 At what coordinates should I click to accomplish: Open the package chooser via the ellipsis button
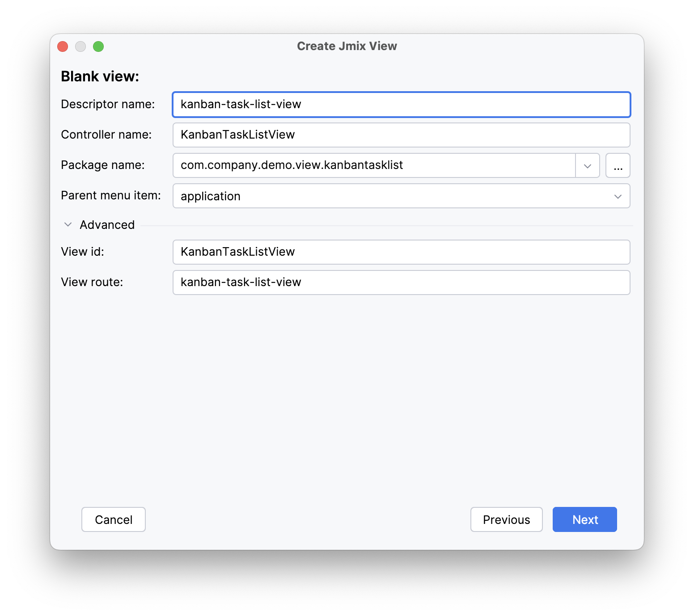[618, 165]
